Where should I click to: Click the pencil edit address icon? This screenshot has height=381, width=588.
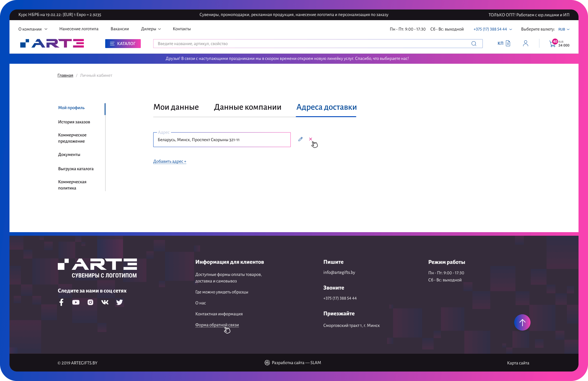coord(300,139)
